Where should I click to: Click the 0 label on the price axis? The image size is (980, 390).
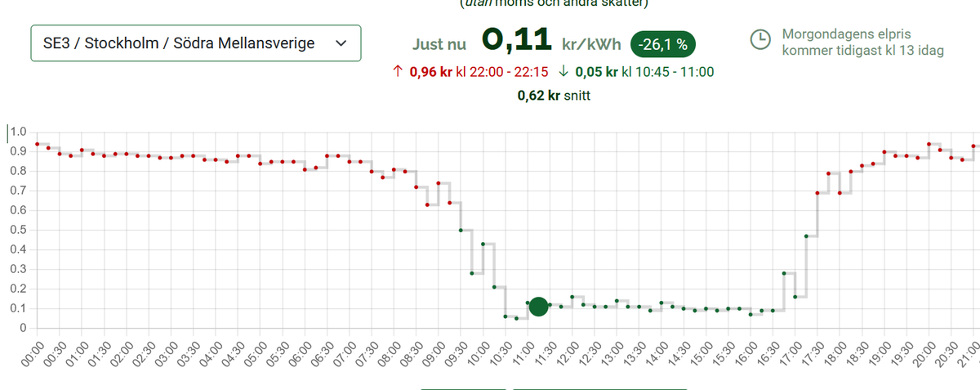coord(23,328)
